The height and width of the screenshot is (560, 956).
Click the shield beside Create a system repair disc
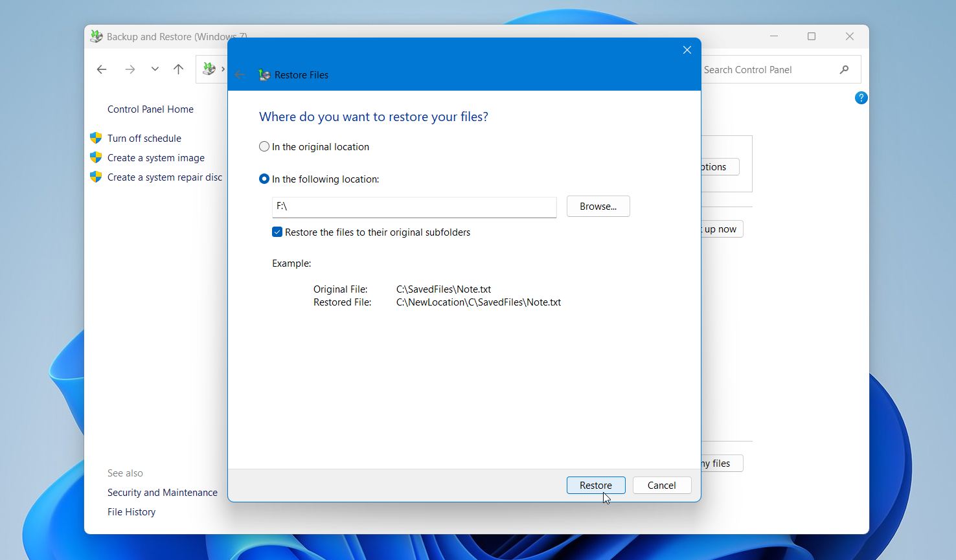95,177
